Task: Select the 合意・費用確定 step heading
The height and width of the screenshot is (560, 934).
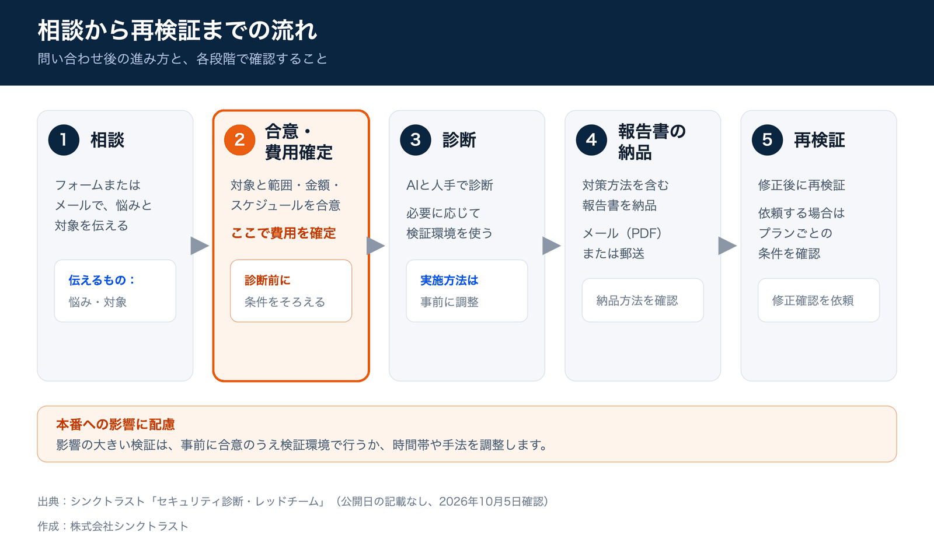Action: point(299,142)
